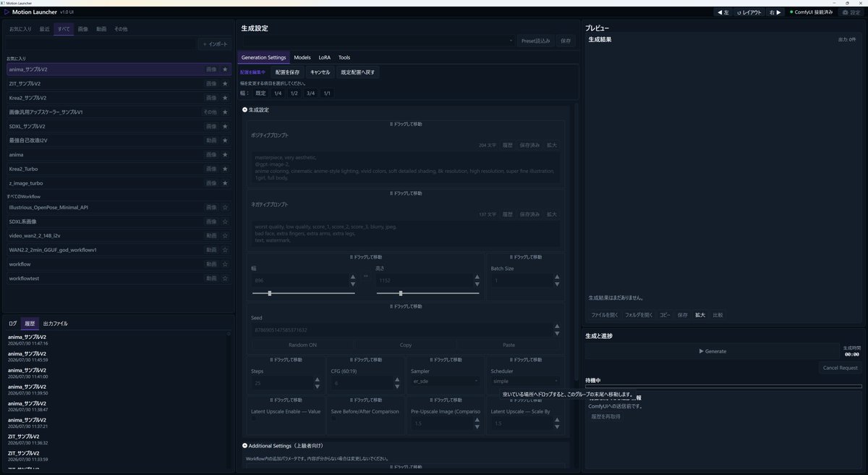868x475 pixels.
Task: Open the Sampler er_sde dropdown
Action: tap(445, 381)
